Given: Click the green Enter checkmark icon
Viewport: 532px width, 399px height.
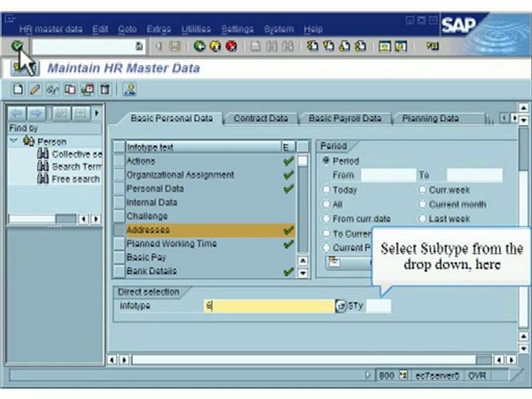Looking at the screenshot, I should click(17, 45).
